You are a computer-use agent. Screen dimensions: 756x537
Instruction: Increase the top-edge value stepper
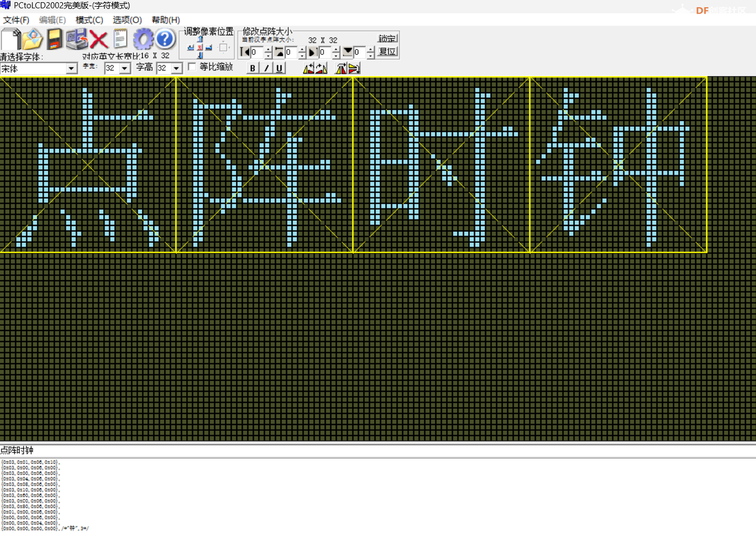(302, 49)
